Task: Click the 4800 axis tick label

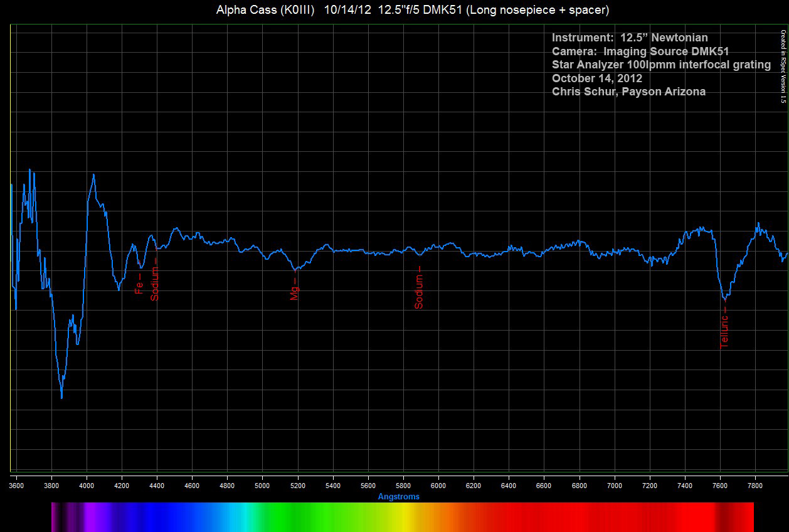Action: coord(227,485)
